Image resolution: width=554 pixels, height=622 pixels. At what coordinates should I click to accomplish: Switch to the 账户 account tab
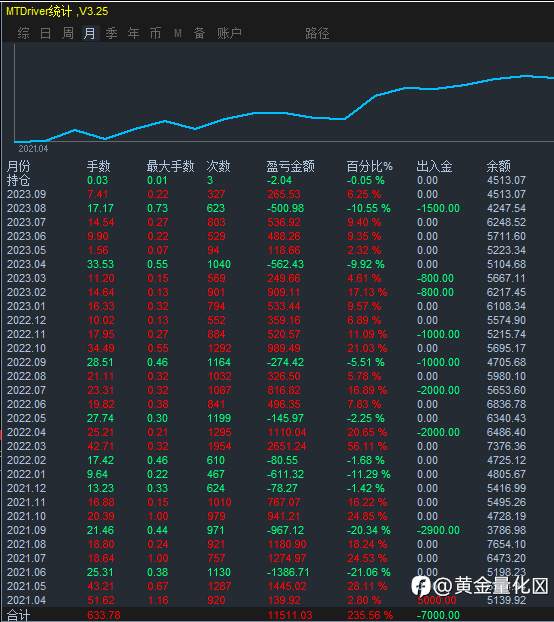(x=229, y=33)
